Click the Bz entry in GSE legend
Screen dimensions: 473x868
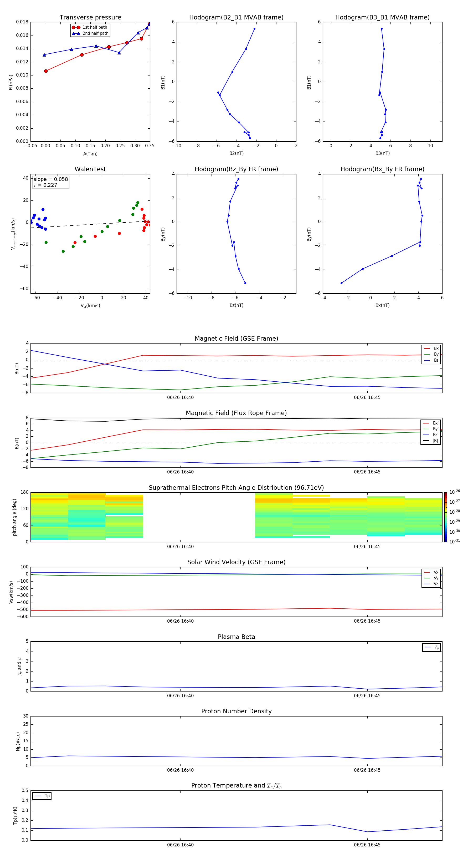[431, 360]
